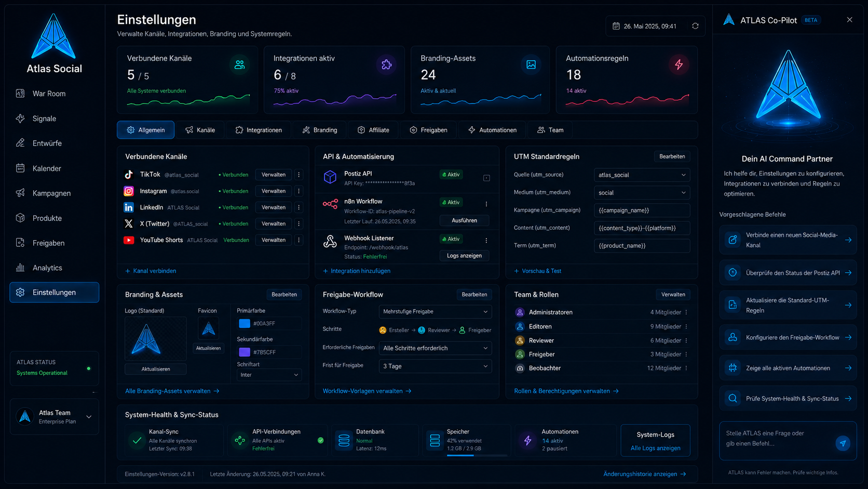Open n8n Workflow more options menu
Image resolution: width=868 pixels, height=489 pixels.
tap(486, 204)
